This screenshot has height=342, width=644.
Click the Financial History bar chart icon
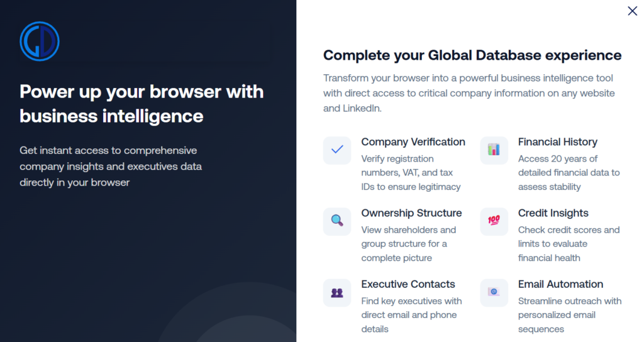494,150
